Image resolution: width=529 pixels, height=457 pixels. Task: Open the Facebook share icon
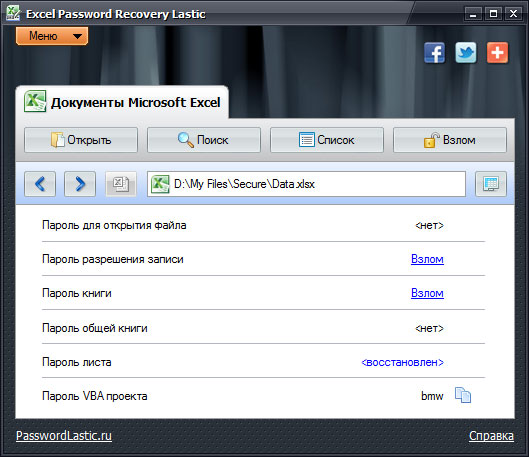click(x=435, y=53)
